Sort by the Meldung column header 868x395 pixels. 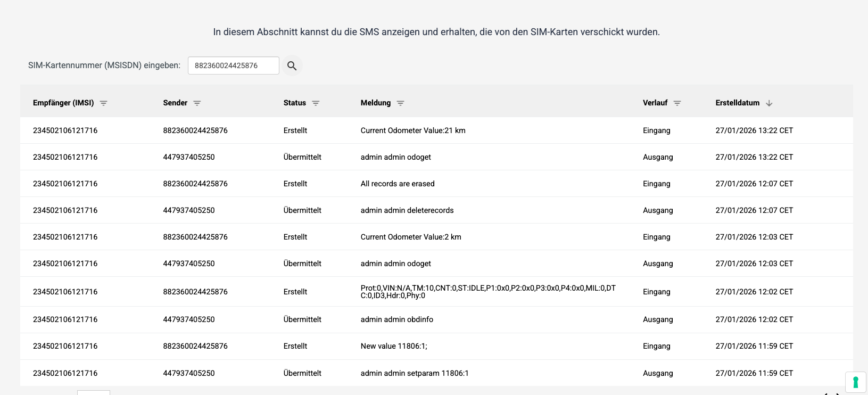pyautogui.click(x=375, y=103)
